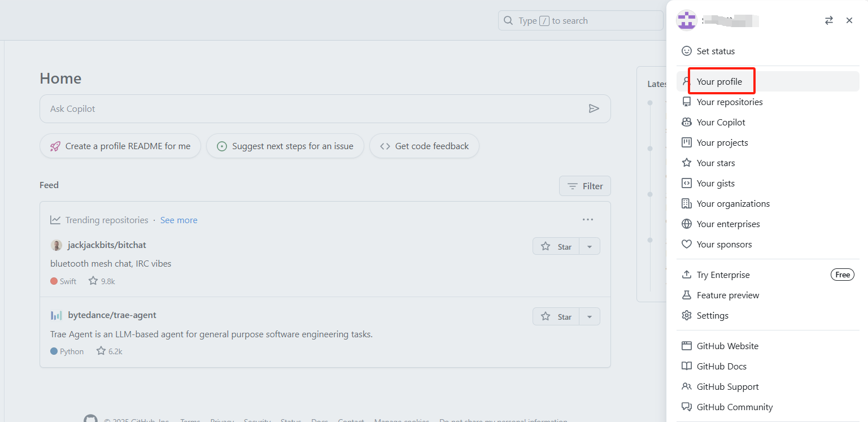The height and width of the screenshot is (422, 868).
Task: Click the jackjackbits avatar thumbnail
Action: click(x=56, y=245)
